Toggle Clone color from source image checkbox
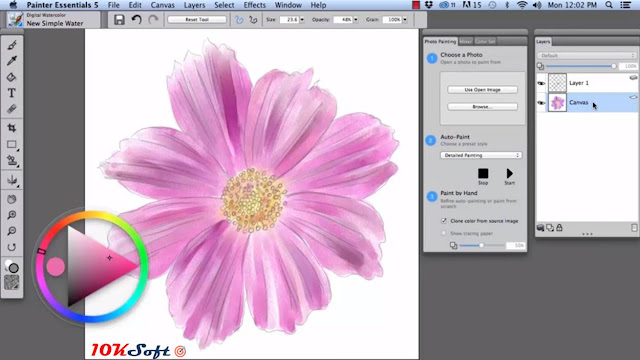Viewport: 640px width, 360px height. click(x=444, y=221)
